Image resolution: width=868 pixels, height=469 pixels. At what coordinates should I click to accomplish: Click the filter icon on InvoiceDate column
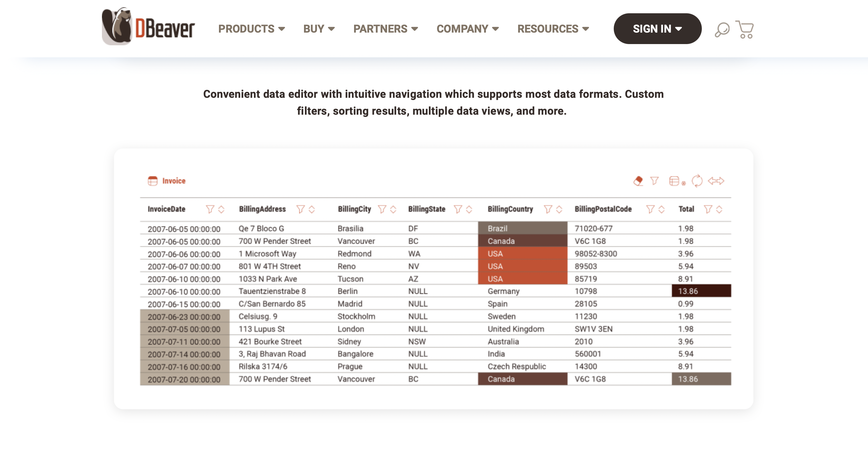click(x=210, y=209)
